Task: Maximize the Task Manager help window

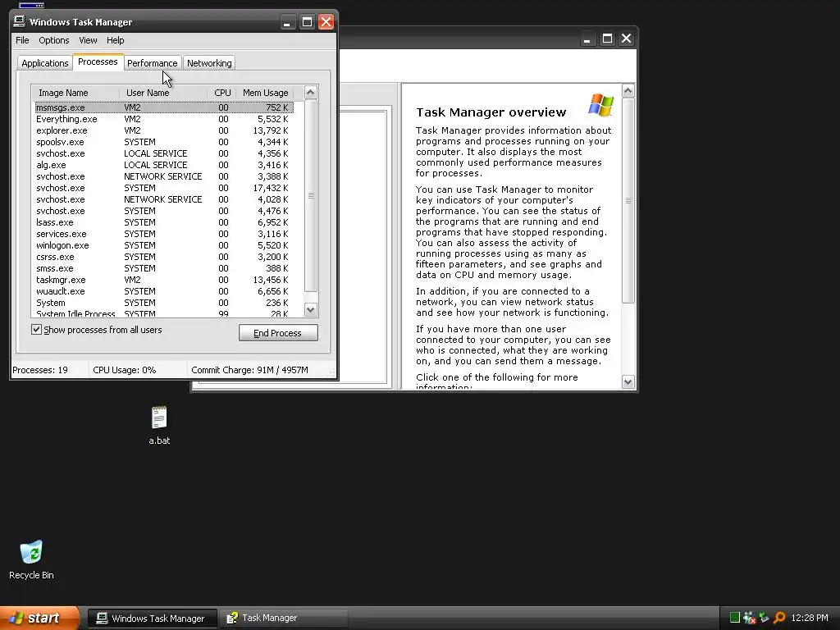Action: (607, 39)
